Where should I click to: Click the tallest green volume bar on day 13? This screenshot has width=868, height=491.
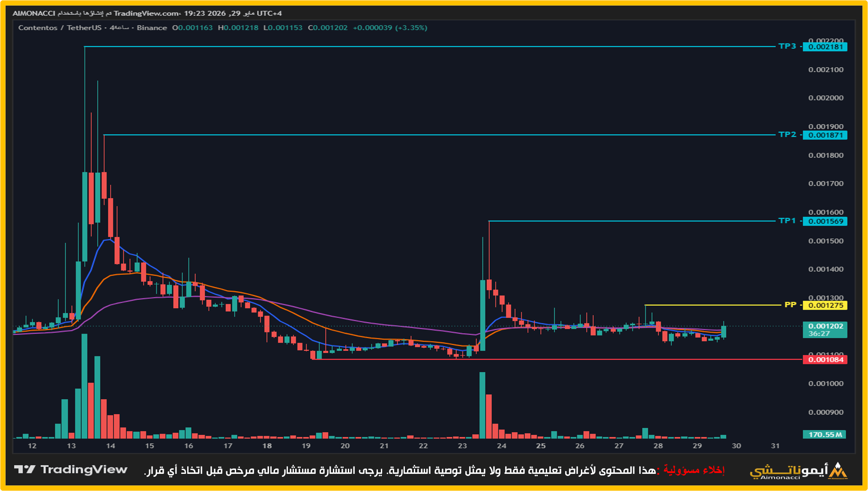(84, 386)
